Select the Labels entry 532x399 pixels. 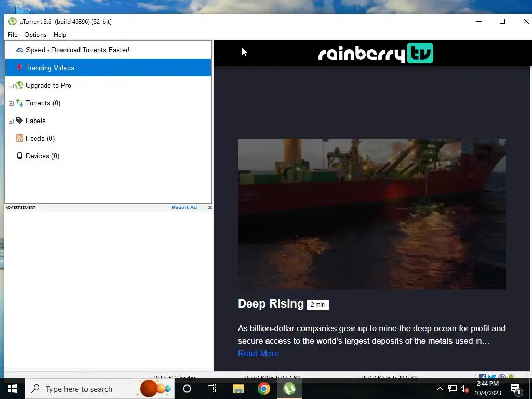click(x=36, y=121)
